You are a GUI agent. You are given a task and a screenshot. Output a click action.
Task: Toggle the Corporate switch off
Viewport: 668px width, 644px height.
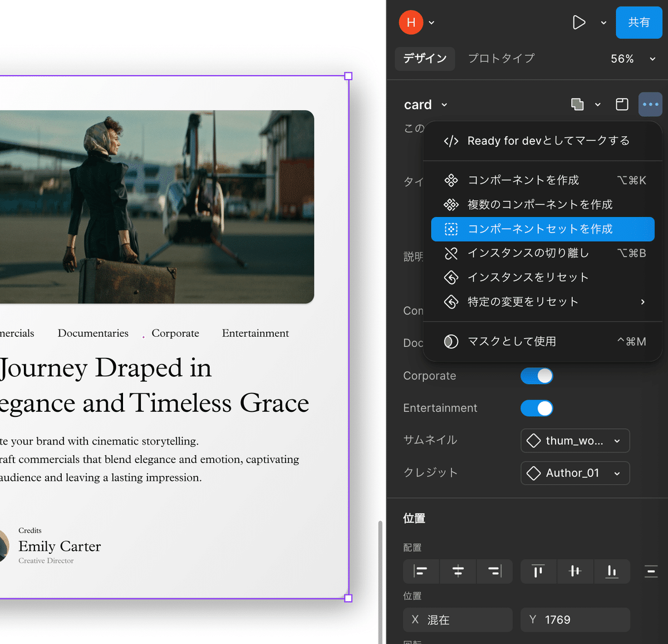point(537,376)
